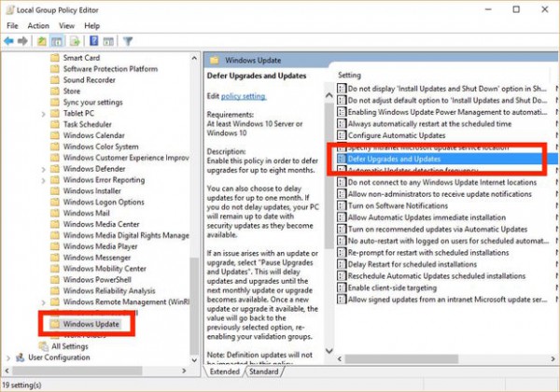Click policy icon beside Turn on Software Notifications
This screenshot has width=560, height=392.
pyautogui.click(x=342, y=205)
